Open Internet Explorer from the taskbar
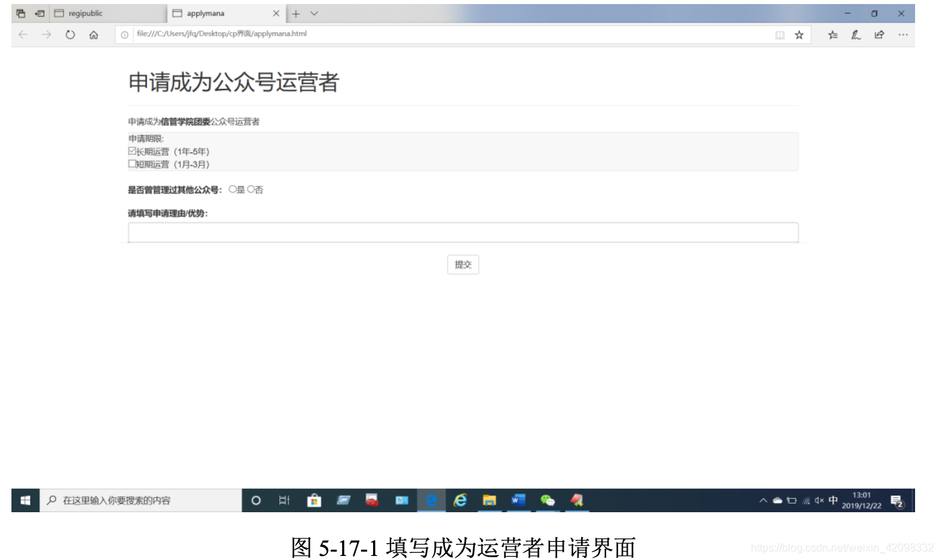The height and width of the screenshot is (560, 940). 461,500
